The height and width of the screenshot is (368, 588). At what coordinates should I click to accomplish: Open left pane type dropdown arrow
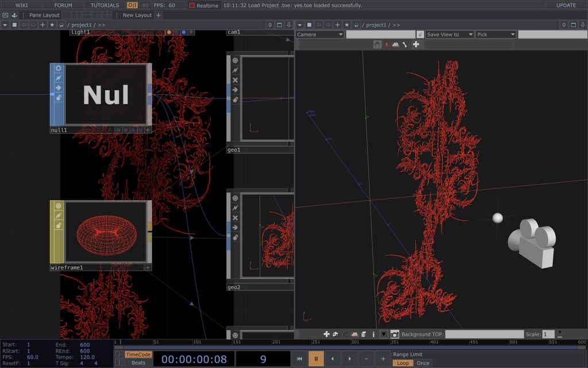pos(5,25)
